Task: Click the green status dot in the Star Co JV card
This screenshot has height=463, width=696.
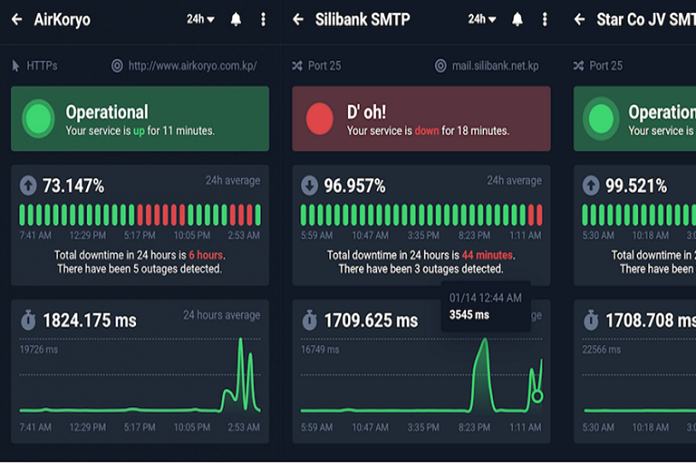Action: 601,119
